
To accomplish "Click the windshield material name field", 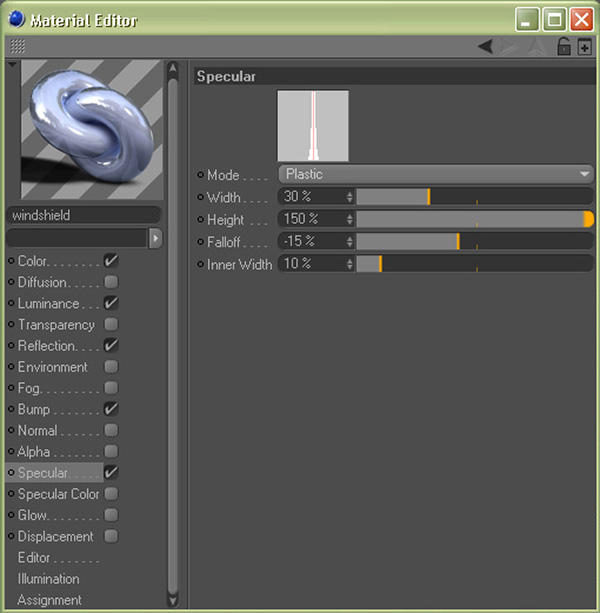I will pyautogui.click(x=83, y=215).
